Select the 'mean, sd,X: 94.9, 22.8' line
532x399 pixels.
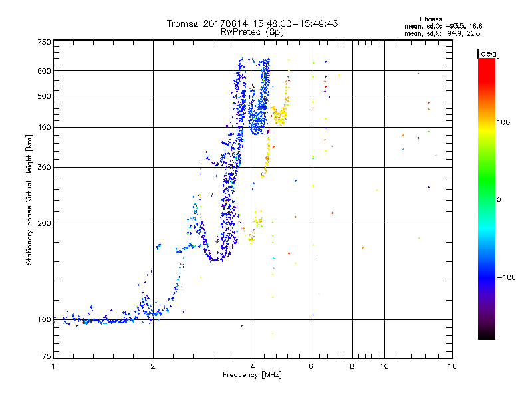(x=442, y=33)
